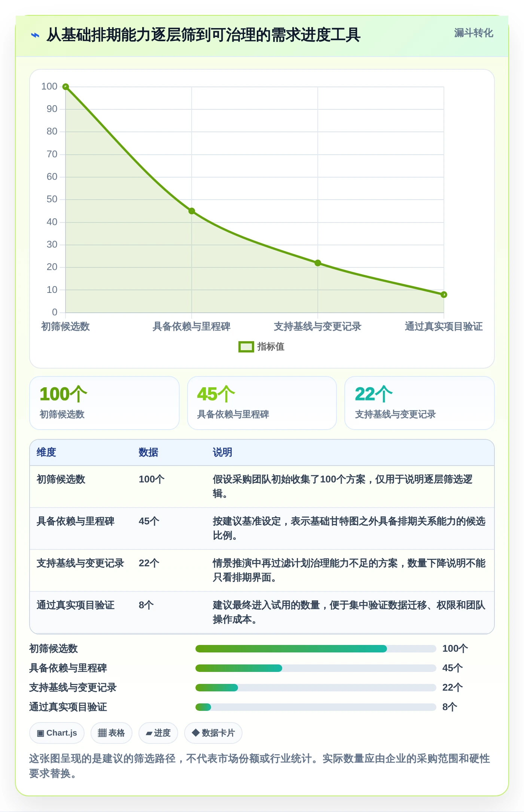The height and width of the screenshot is (812, 524).
Task: Click the 初筛候选数 x-axis label
Action: click(65, 327)
